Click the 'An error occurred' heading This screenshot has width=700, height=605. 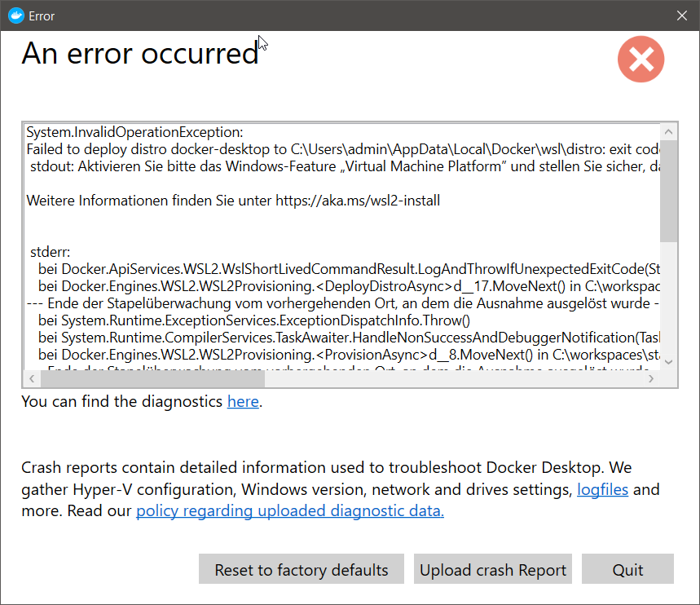tap(140, 54)
